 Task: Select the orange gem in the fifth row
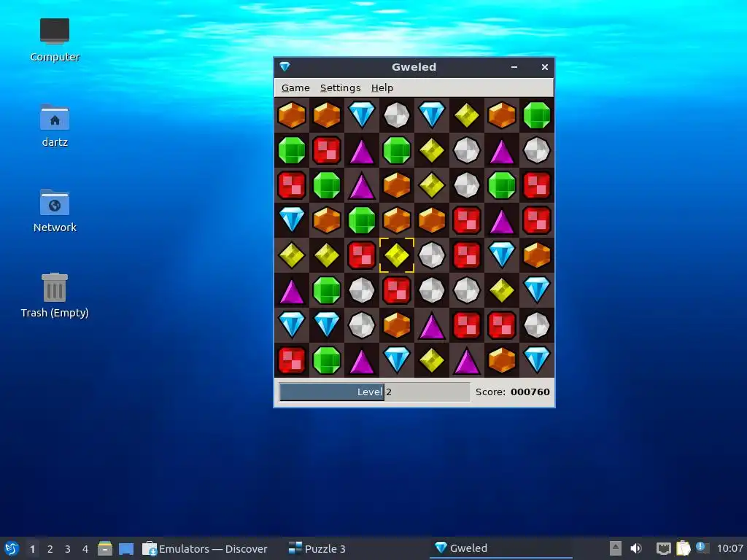pos(537,255)
